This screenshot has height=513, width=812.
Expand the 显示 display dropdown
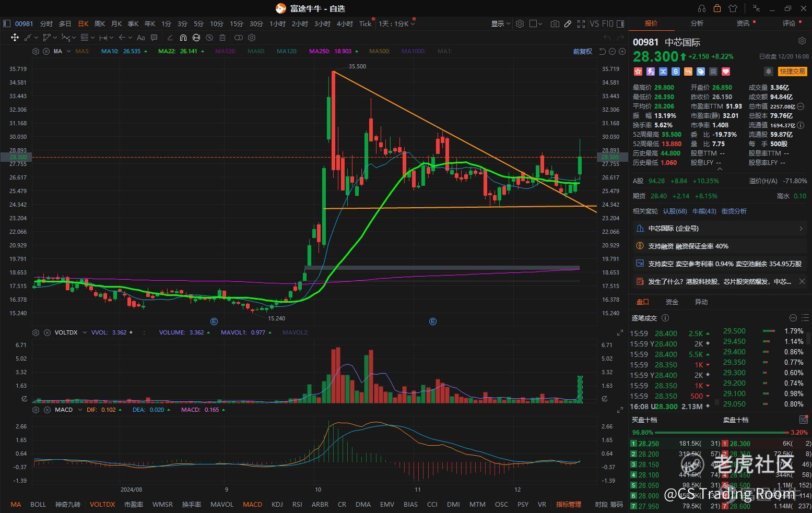(x=500, y=23)
